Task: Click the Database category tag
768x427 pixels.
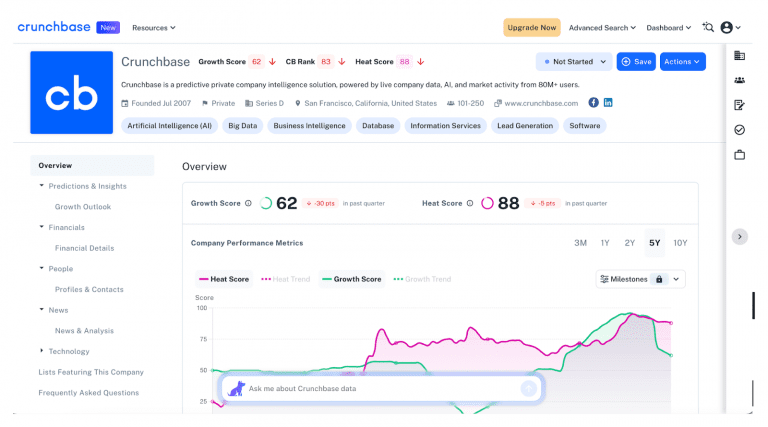Action: click(378, 126)
